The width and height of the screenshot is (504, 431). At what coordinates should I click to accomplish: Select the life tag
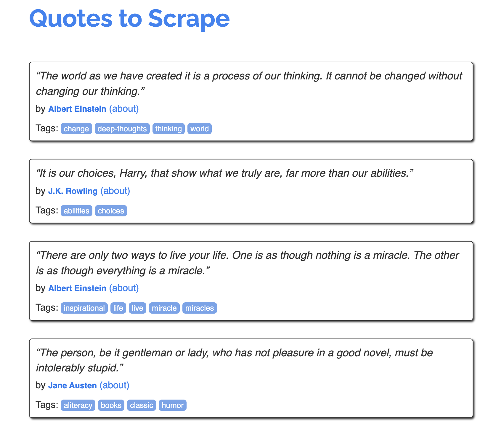click(118, 308)
